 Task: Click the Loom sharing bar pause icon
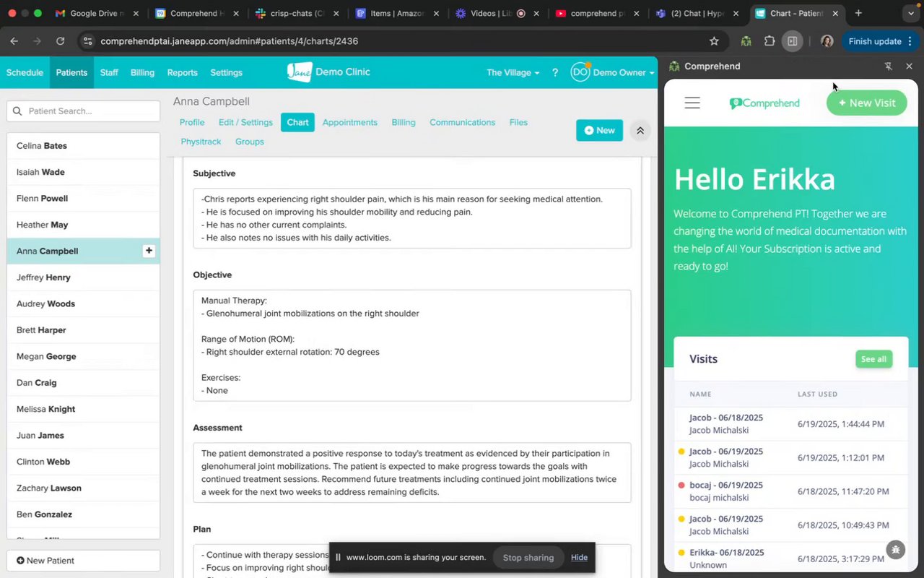pyautogui.click(x=338, y=557)
